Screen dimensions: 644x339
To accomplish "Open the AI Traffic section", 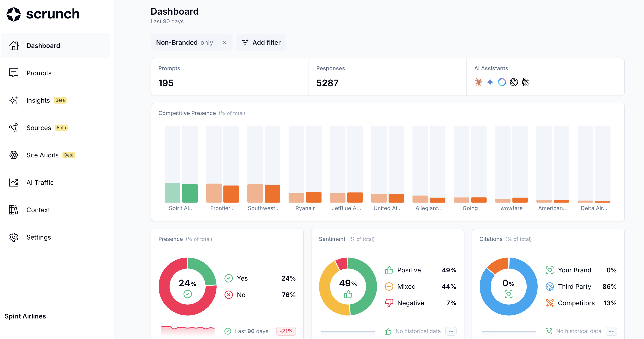I will [40, 183].
